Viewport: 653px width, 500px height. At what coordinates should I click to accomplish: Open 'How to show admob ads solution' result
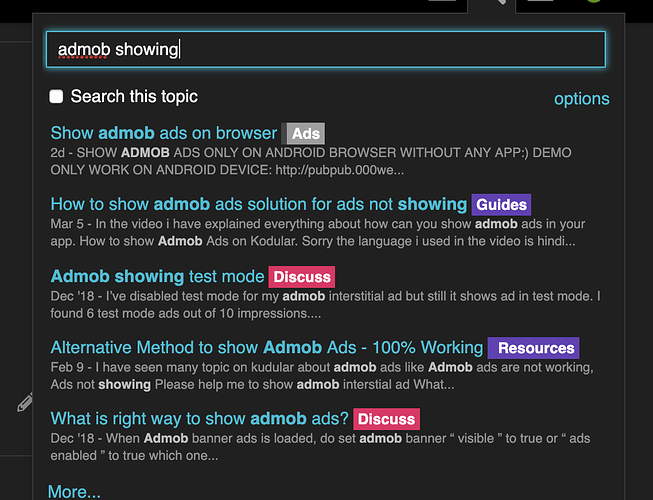coord(259,204)
